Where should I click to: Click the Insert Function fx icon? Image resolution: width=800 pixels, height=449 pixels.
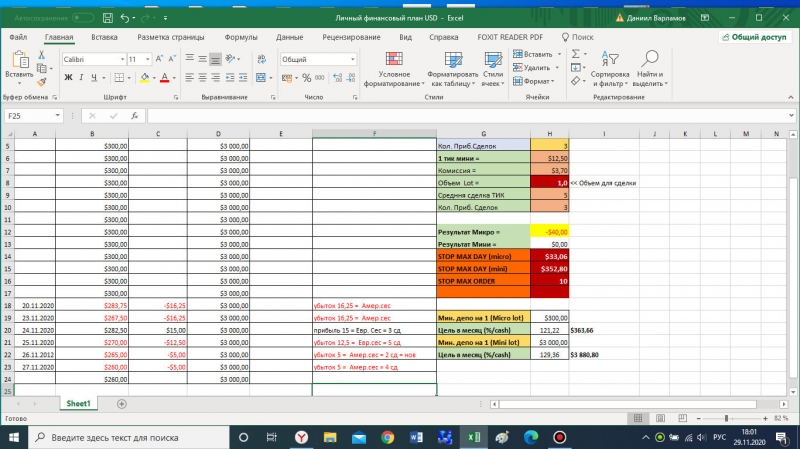point(134,116)
